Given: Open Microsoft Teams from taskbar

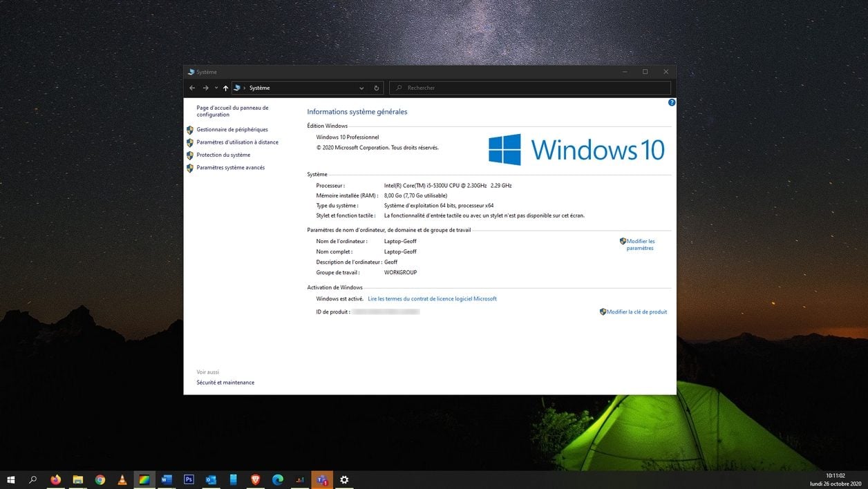Looking at the screenshot, I should pos(322,479).
